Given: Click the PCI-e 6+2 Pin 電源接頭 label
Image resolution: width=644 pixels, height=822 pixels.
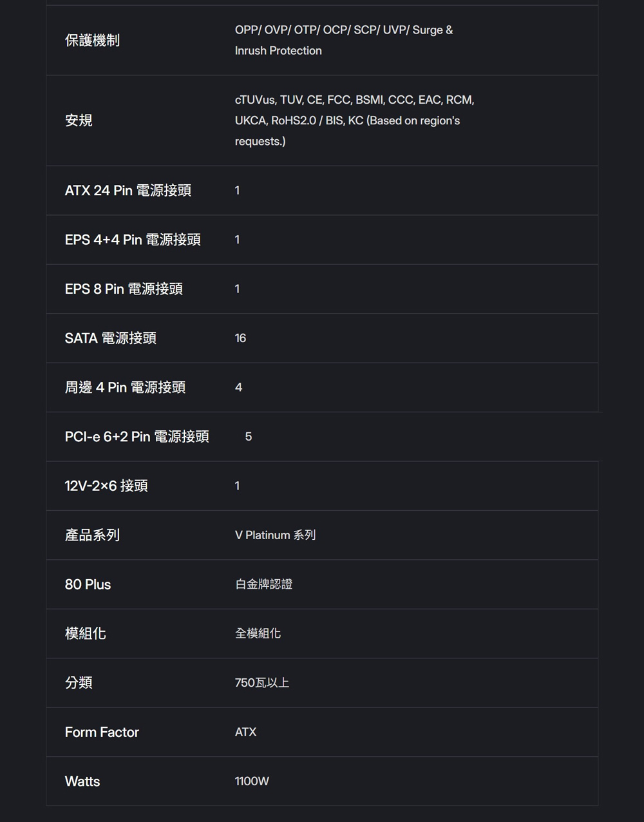Looking at the screenshot, I should tap(137, 437).
